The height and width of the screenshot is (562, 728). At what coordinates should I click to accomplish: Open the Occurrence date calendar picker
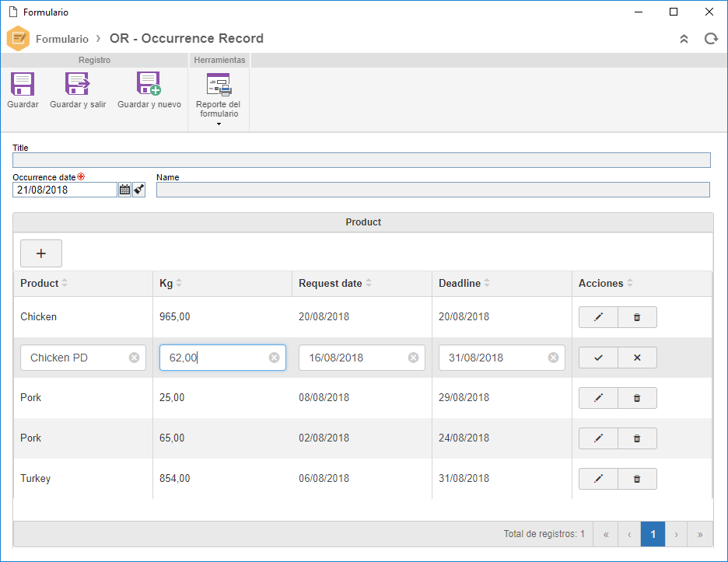125,190
